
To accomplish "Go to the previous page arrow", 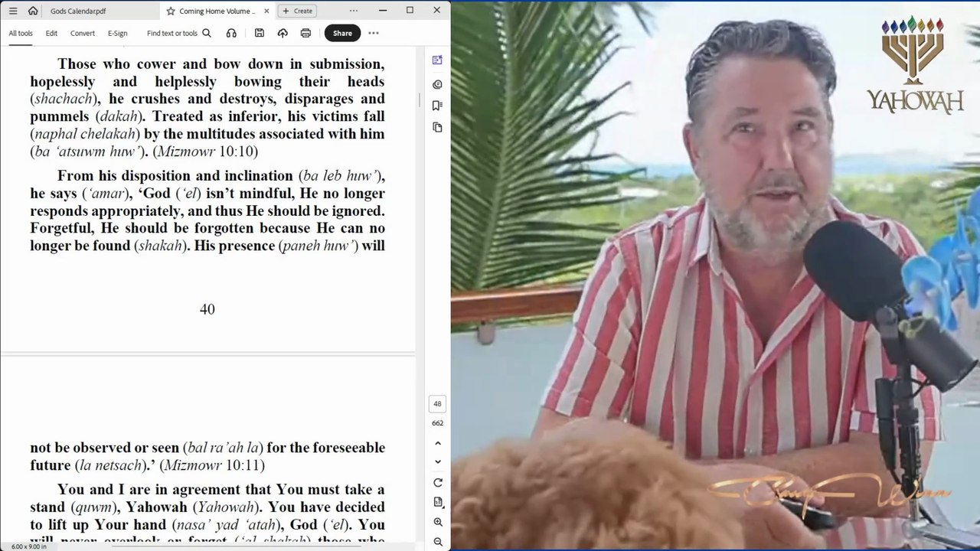I will (438, 443).
